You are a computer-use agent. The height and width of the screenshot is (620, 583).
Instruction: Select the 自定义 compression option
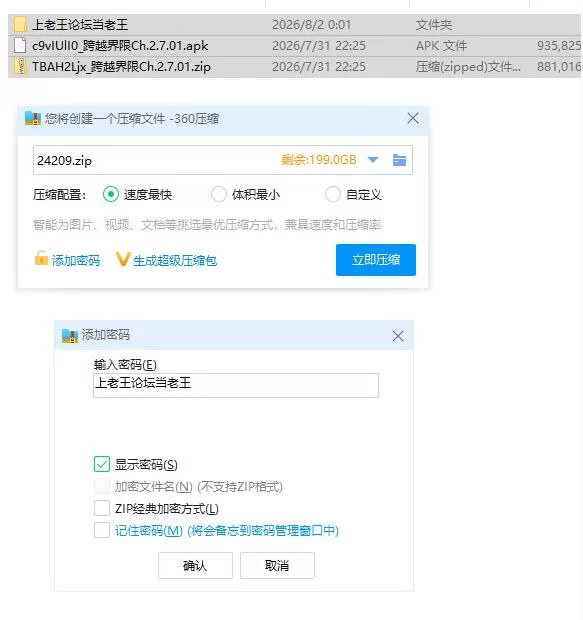[332, 194]
